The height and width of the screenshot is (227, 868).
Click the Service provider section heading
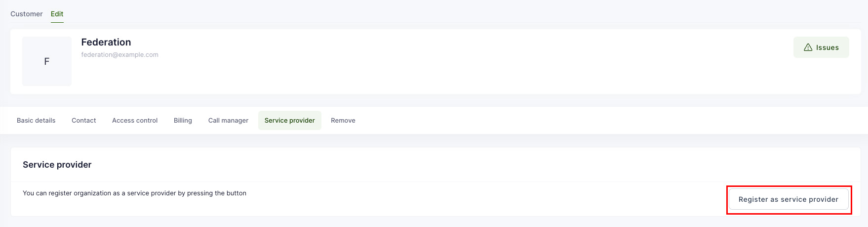(57, 165)
